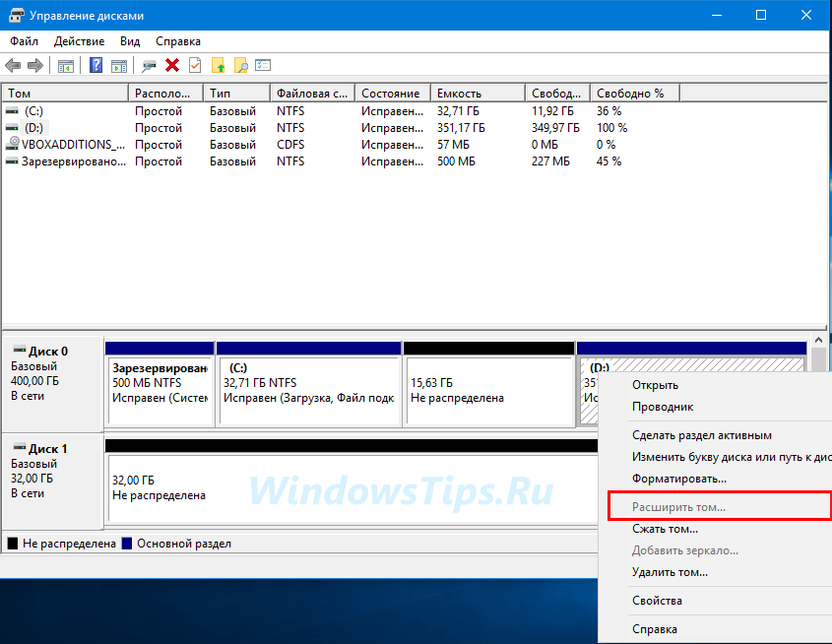Click the red X delete icon

point(172,65)
